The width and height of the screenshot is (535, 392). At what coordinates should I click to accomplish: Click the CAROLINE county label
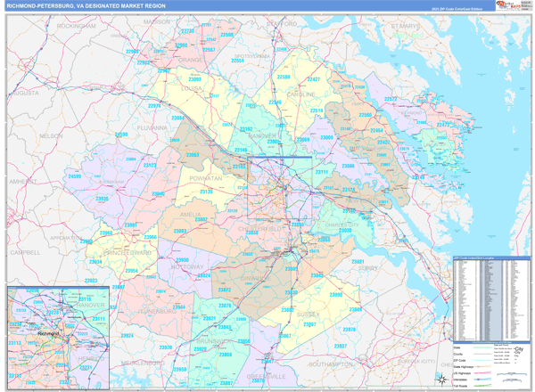pyautogui.click(x=301, y=94)
